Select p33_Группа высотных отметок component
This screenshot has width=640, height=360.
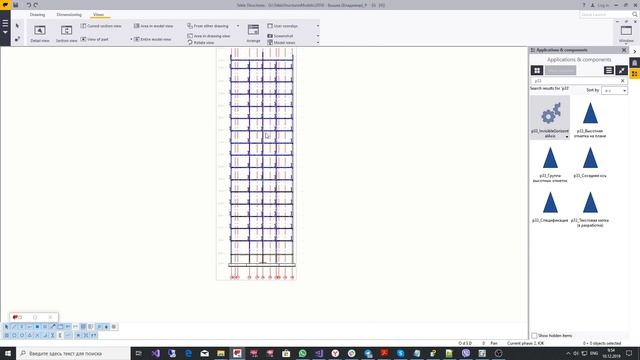(550, 164)
